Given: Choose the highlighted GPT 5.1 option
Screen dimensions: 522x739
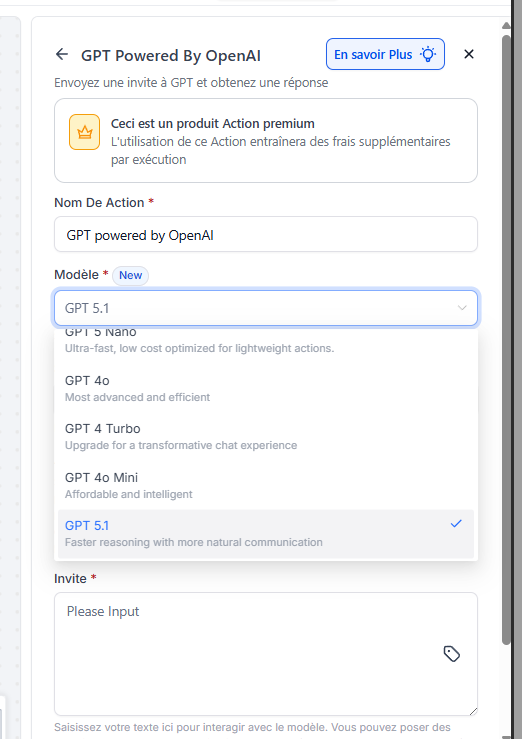Looking at the screenshot, I should (266, 534).
